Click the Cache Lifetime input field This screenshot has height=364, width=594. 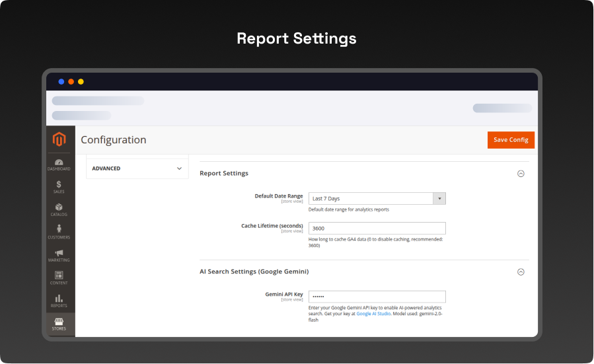pos(377,228)
